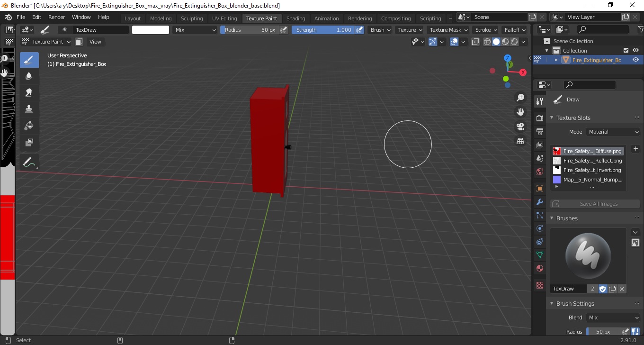Screen dimensions: 644x345
Task: Open the Texture Mask popover
Action: pos(448,30)
